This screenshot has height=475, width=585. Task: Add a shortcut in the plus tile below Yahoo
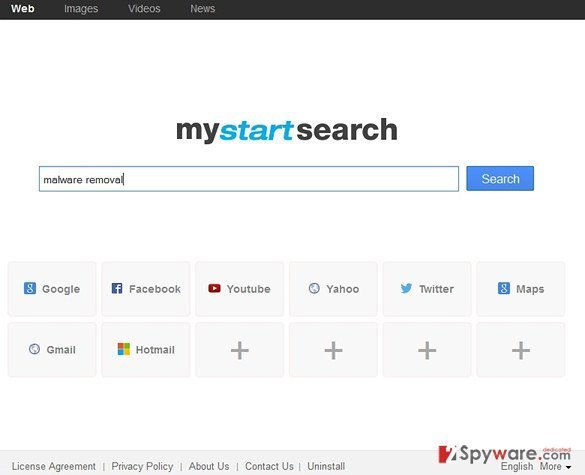[333, 350]
